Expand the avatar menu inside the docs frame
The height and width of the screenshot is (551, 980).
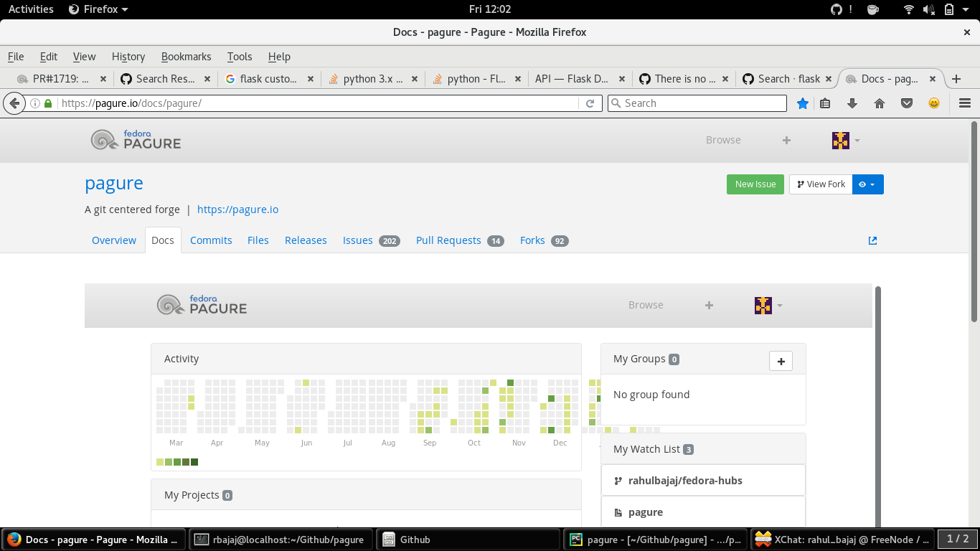pos(768,306)
